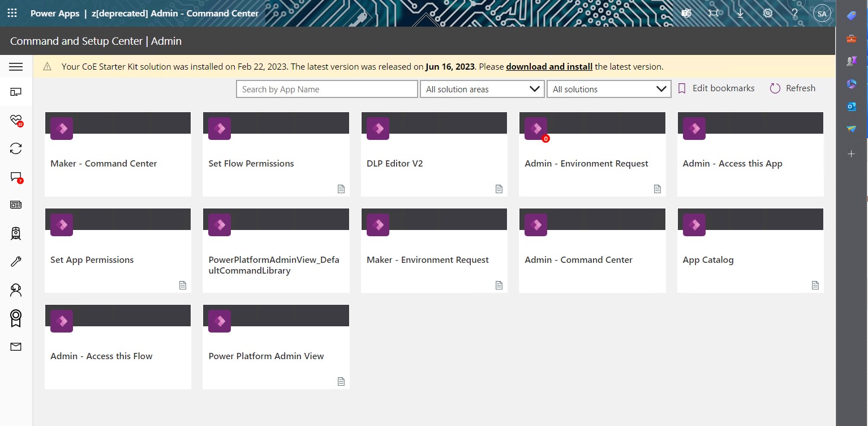Click the fullscreen mode icon in the top bar

click(x=713, y=13)
